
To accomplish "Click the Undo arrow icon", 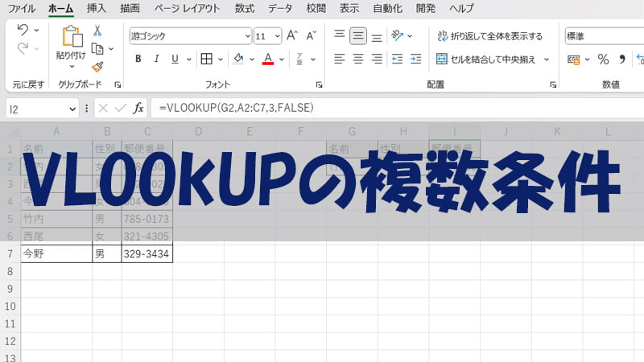I will coord(23,31).
